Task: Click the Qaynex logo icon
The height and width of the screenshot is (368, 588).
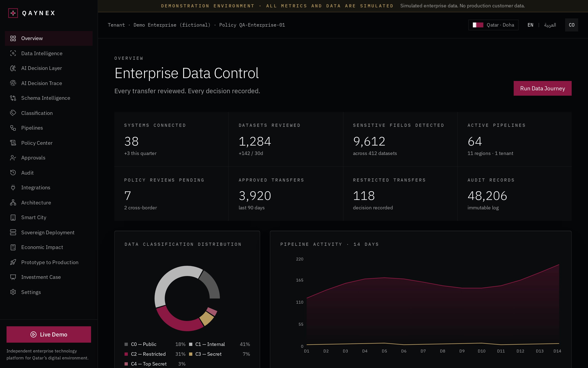Action: (x=13, y=13)
